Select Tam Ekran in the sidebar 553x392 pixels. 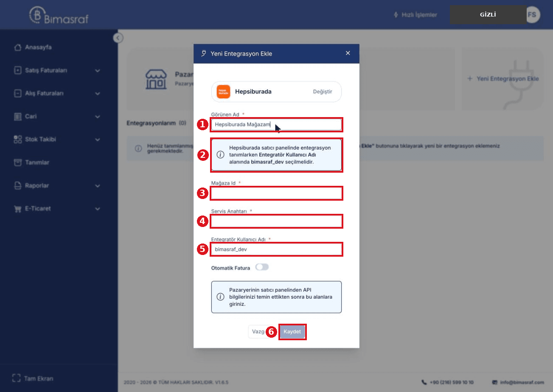34,378
